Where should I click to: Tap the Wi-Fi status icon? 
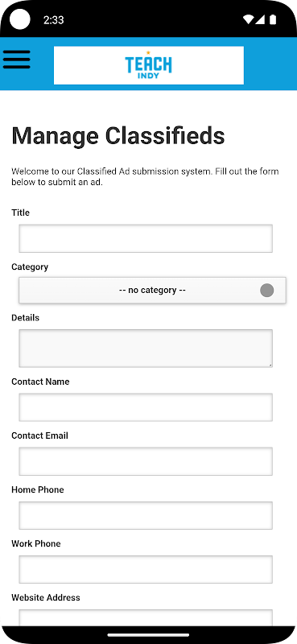248,19
